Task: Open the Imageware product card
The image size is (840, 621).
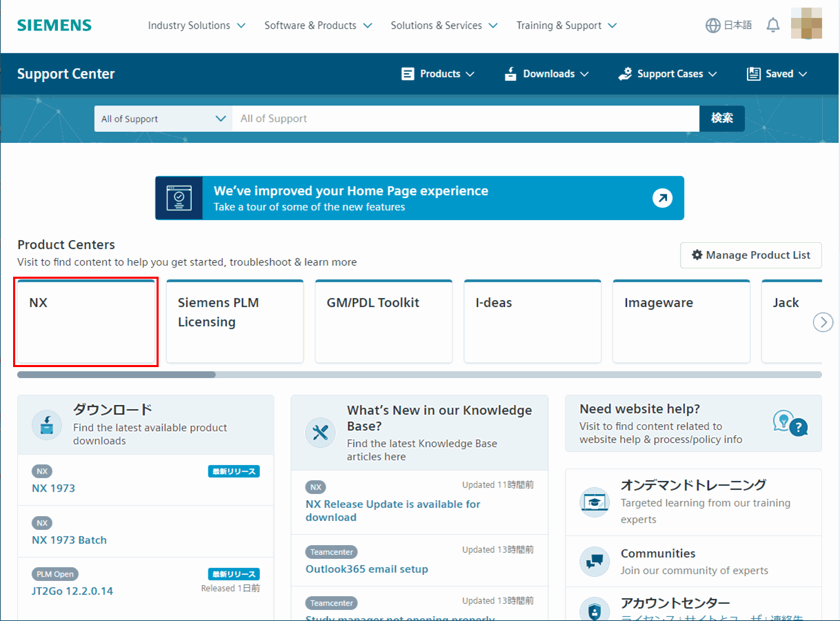Action: tap(681, 322)
